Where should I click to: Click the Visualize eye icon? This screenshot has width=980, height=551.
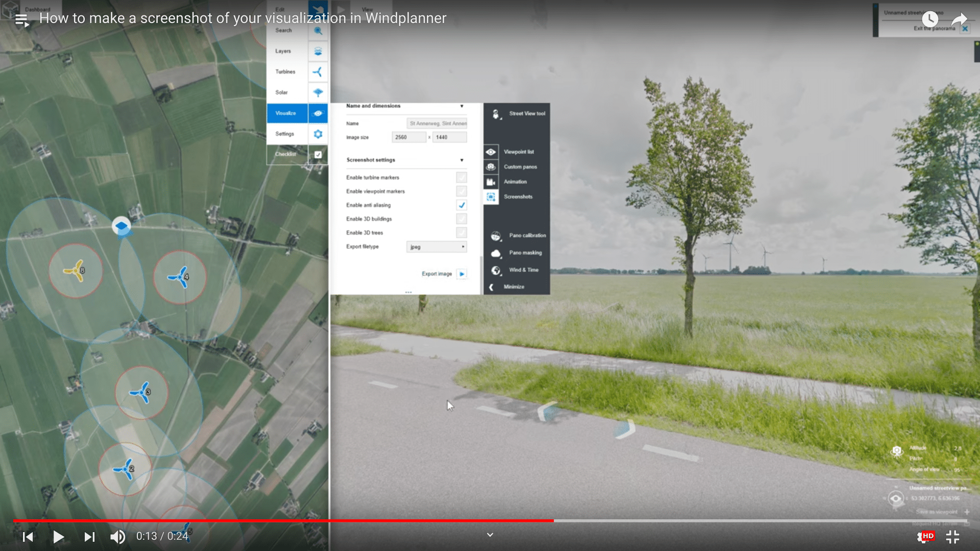pos(318,113)
